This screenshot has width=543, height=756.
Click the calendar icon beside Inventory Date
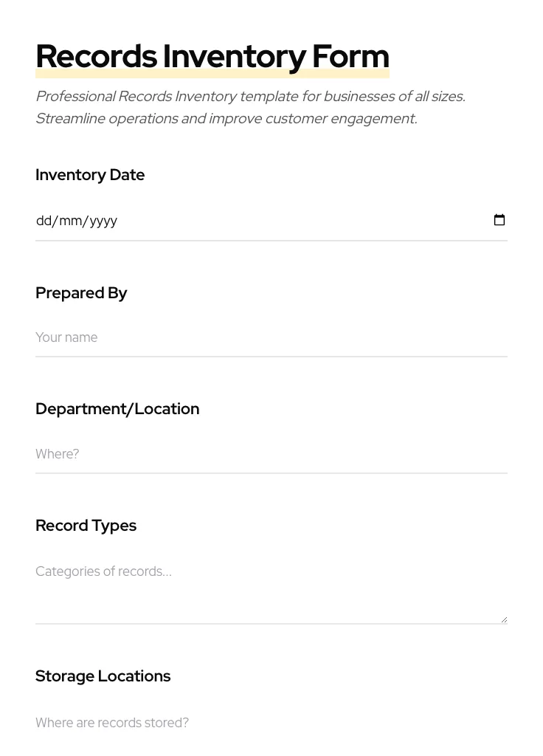point(499,220)
